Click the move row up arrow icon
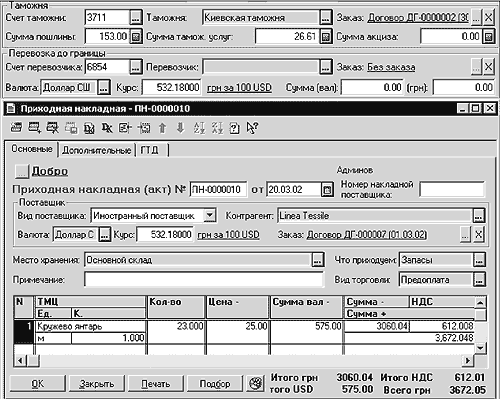Screen dimensions: 500x399 162,128
